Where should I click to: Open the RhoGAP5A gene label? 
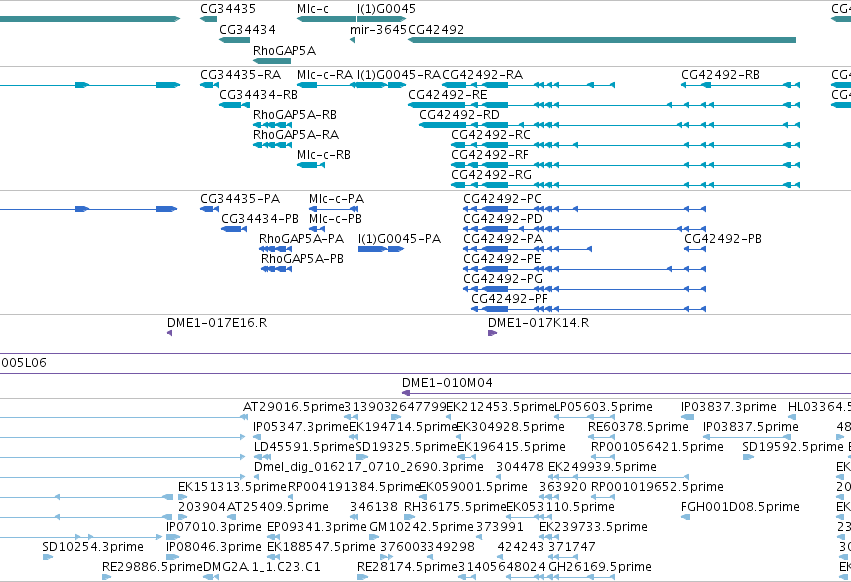(284, 50)
